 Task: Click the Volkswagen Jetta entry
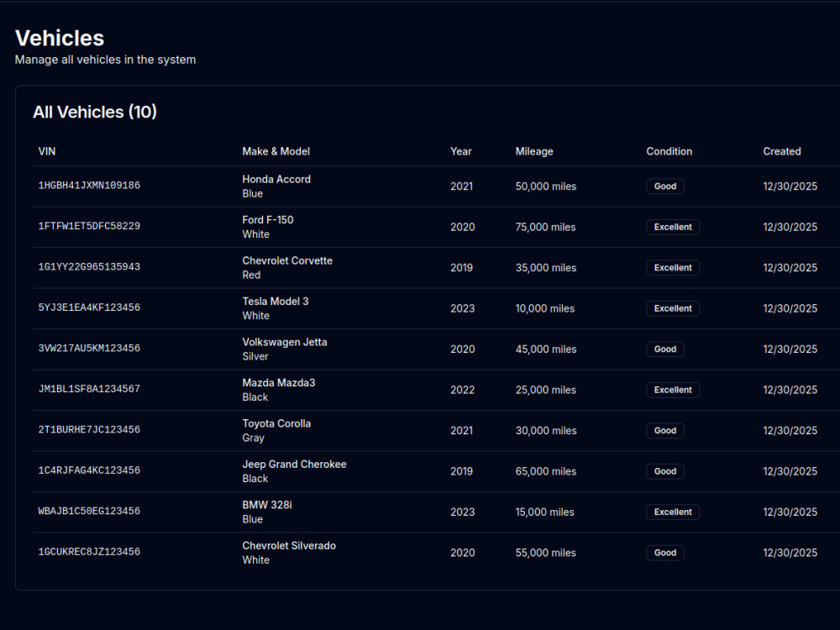(x=285, y=342)
